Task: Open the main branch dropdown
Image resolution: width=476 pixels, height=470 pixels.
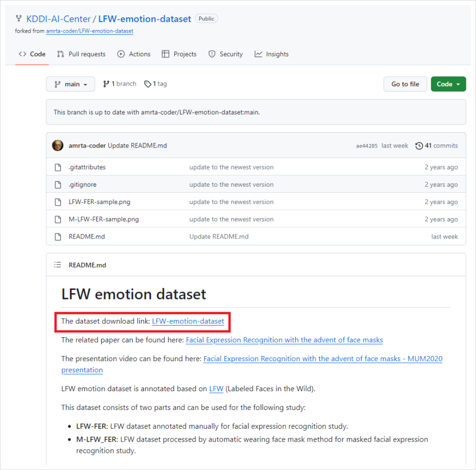Action: click(x=70, y=84)
